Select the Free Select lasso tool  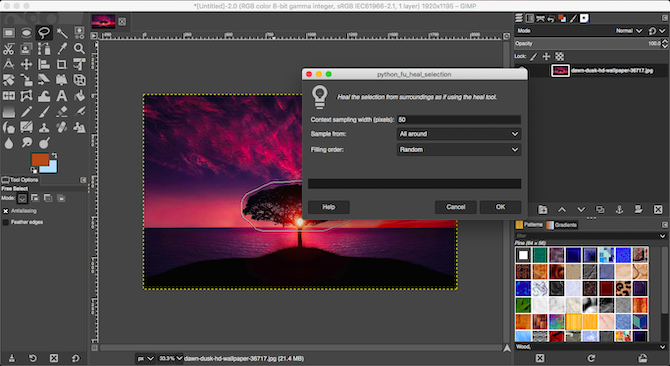(44, 33)
